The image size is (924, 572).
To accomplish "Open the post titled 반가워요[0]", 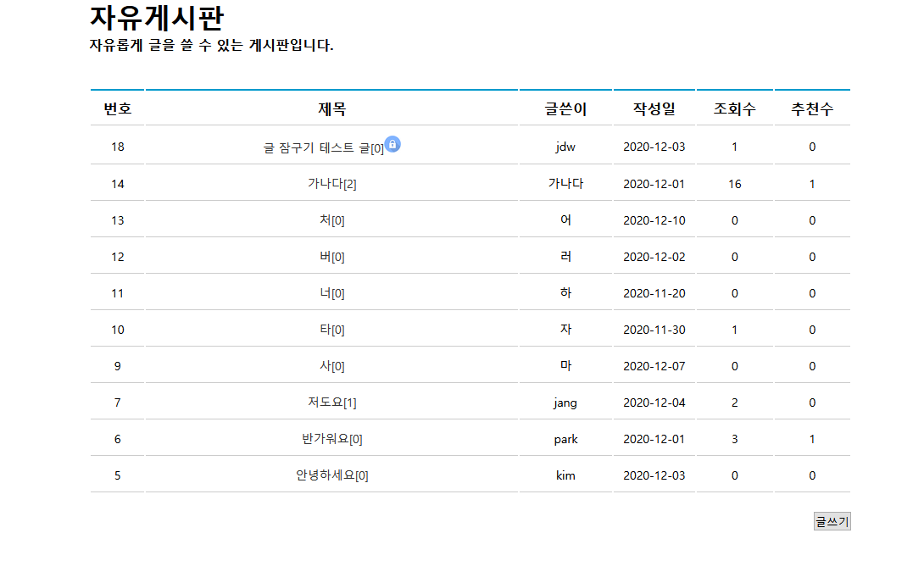I will pos(331,439).
